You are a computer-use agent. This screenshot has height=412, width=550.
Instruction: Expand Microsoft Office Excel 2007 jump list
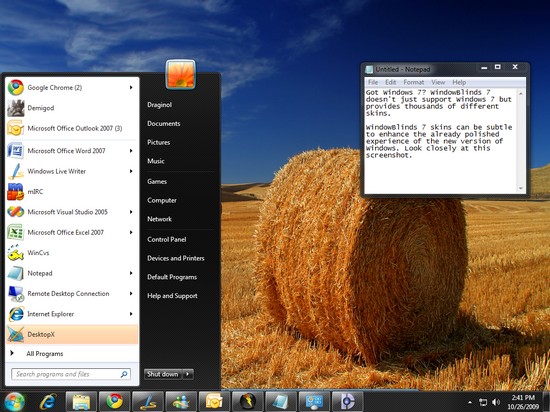tap(131, 232)
